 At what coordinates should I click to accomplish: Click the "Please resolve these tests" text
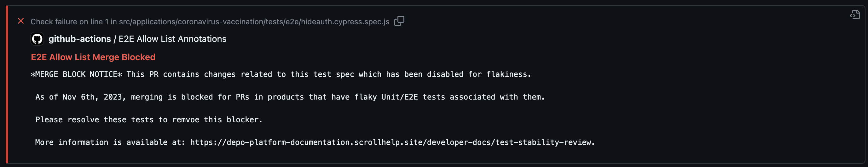(x=95, y=120)
